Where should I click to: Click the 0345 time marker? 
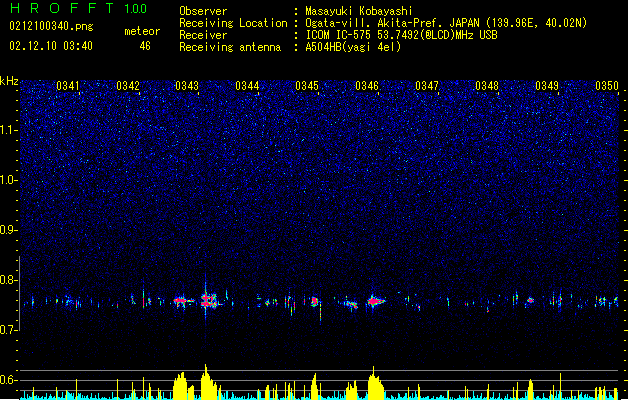[x=307, y=86]
